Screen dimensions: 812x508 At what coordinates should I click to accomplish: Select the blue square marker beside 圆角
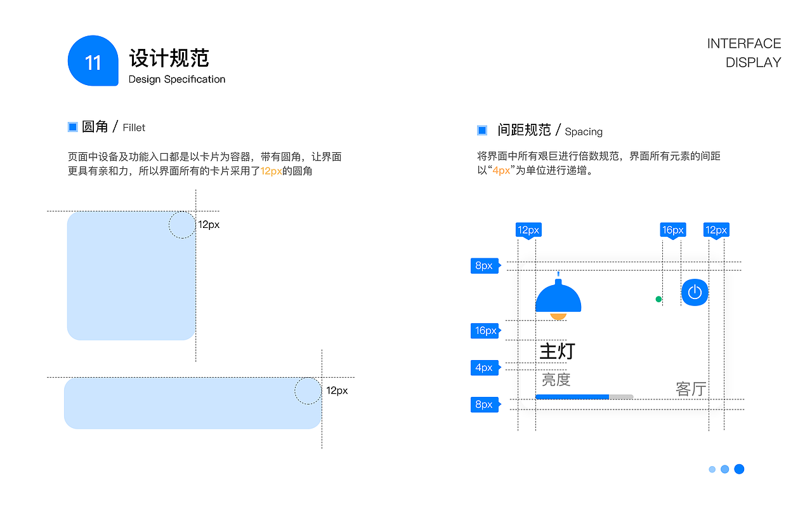[72, 126]
